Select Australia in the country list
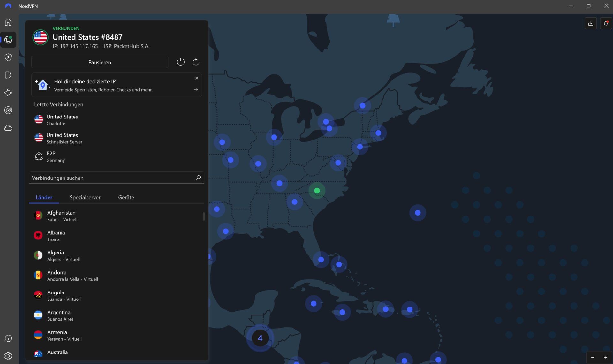 point(117,353)
